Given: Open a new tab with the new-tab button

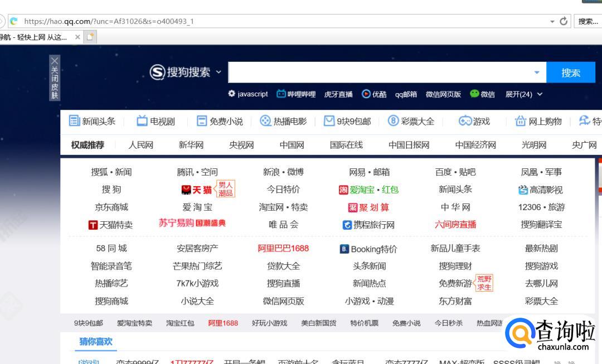Looking at the screenshot, I should [90, 37].
